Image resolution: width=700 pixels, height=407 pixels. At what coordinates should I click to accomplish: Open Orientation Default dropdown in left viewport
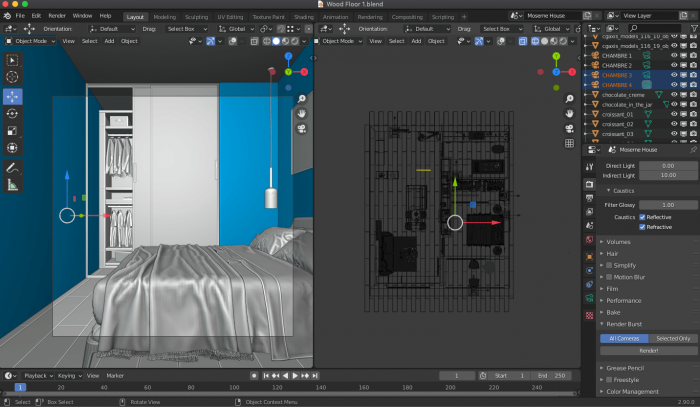tap(112, 29)
